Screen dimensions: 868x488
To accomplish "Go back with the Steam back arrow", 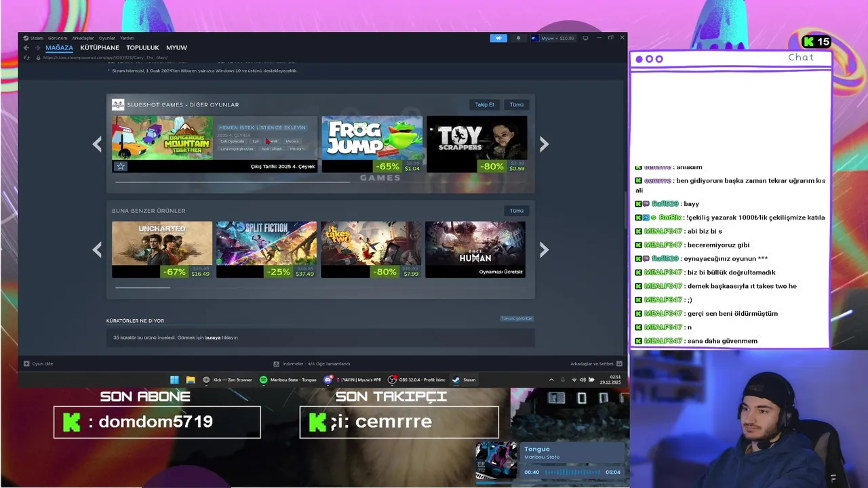I will pyautogui.click(x=26, y=47).
